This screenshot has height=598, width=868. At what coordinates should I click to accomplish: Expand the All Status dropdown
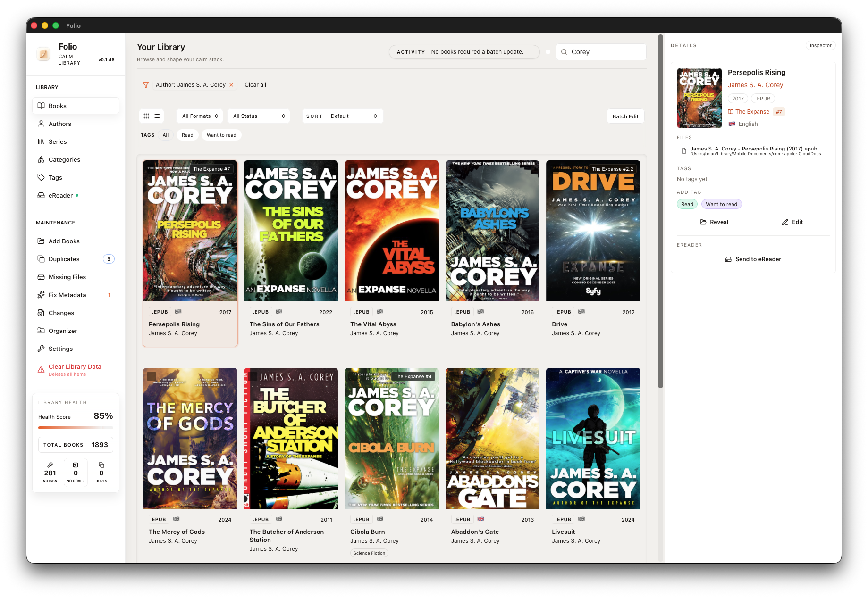(259, 116)
